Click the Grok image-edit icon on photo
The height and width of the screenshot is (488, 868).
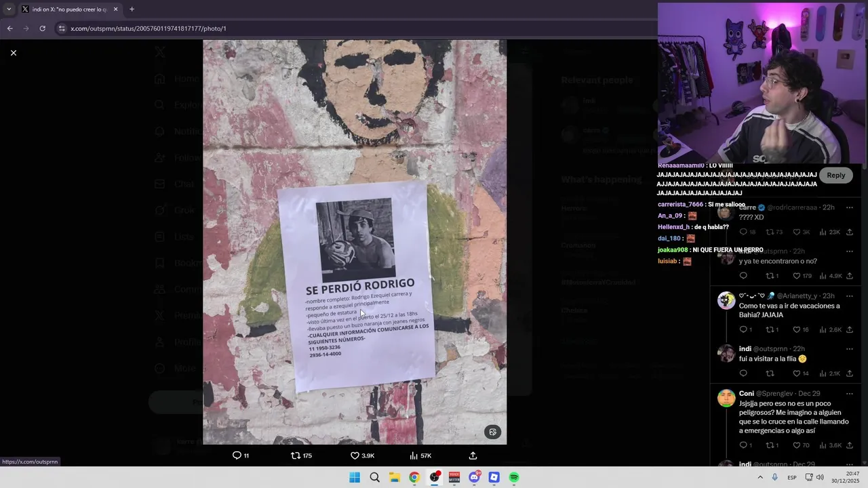493,432
